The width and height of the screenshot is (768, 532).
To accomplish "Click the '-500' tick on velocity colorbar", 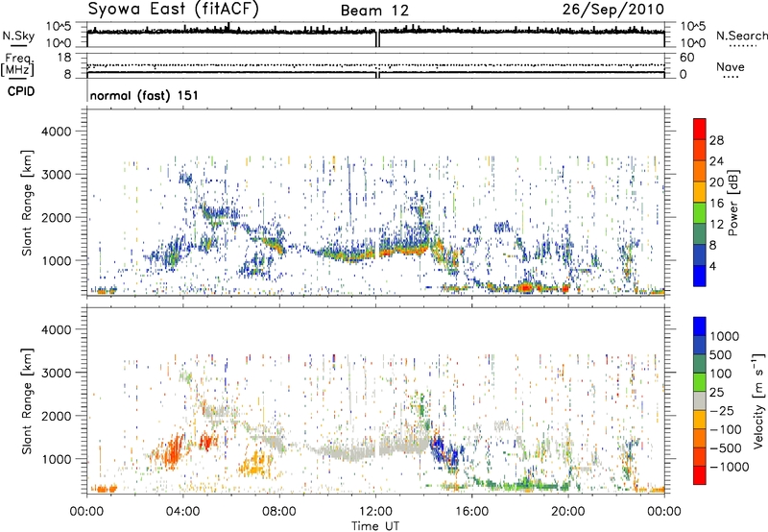I will pyautogui.click(x=726, y=448).
